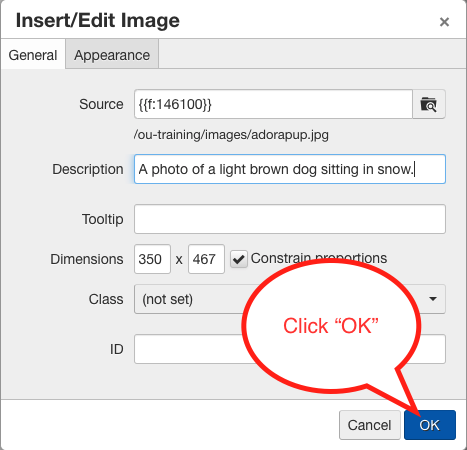
Task: Click the adorapup.jpg file path text
Action: click(231, 135)
